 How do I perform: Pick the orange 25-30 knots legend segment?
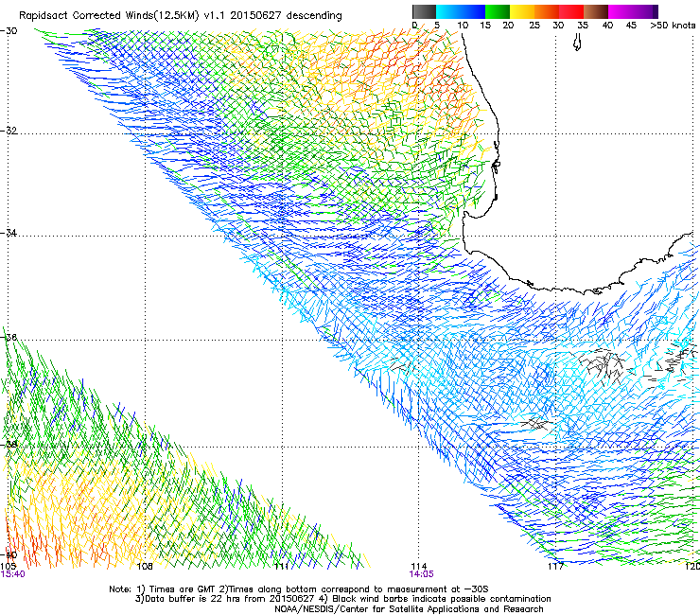pos(547,11)
